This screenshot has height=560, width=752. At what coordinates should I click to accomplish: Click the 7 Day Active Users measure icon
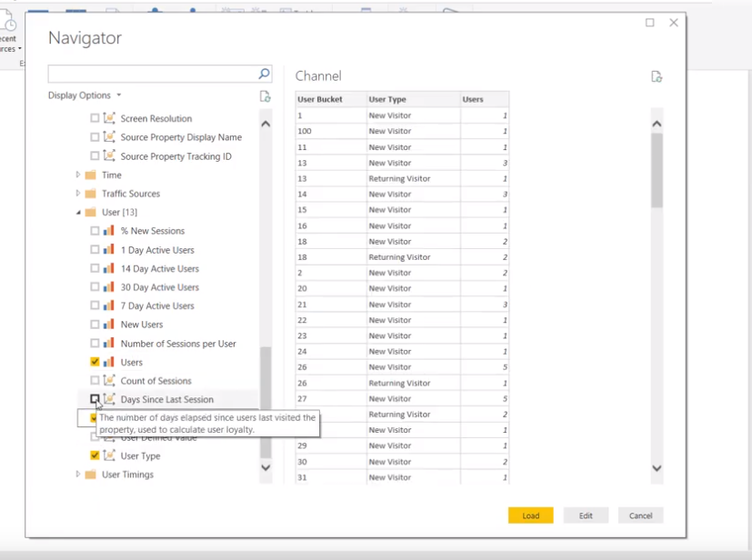tap(109, 305)
